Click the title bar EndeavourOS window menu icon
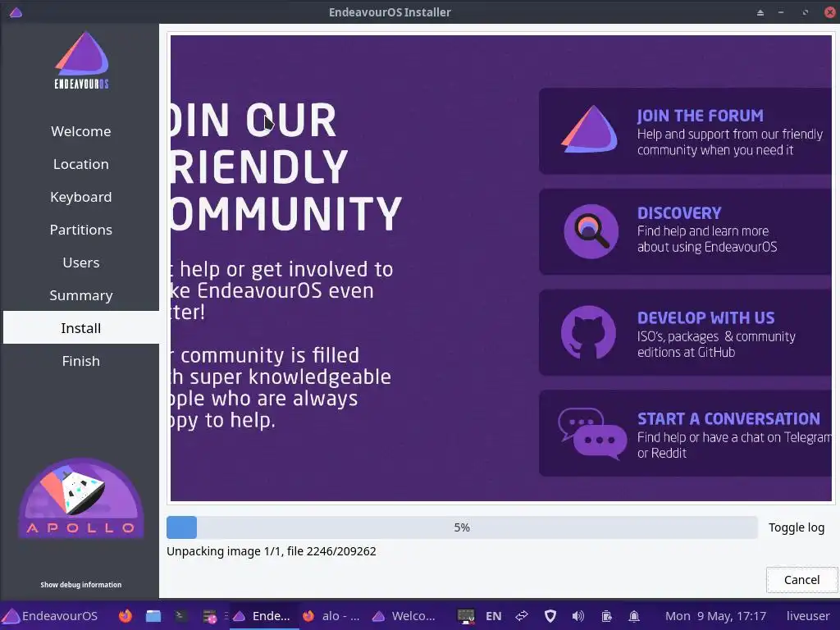Viewport: 840px width, 630px height. click(16, 11)
